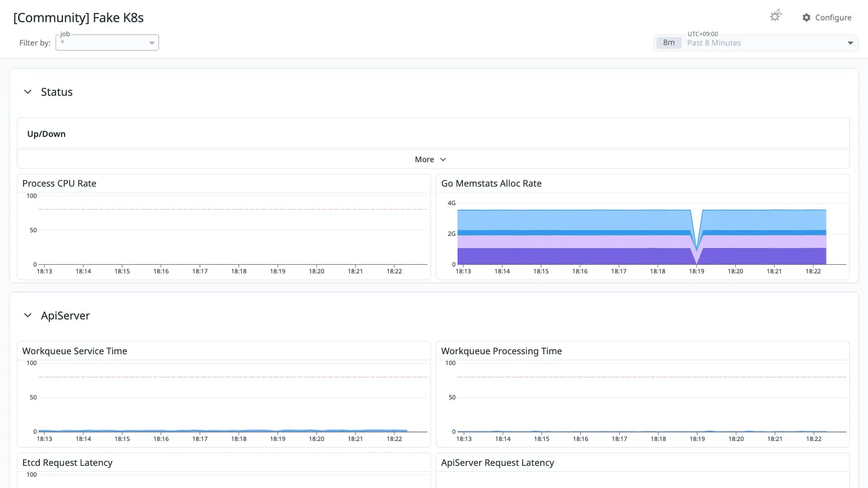Click the Configure gear icon
Screen dimensions: 868x488
pyautogui.click(x=807, y=18)
